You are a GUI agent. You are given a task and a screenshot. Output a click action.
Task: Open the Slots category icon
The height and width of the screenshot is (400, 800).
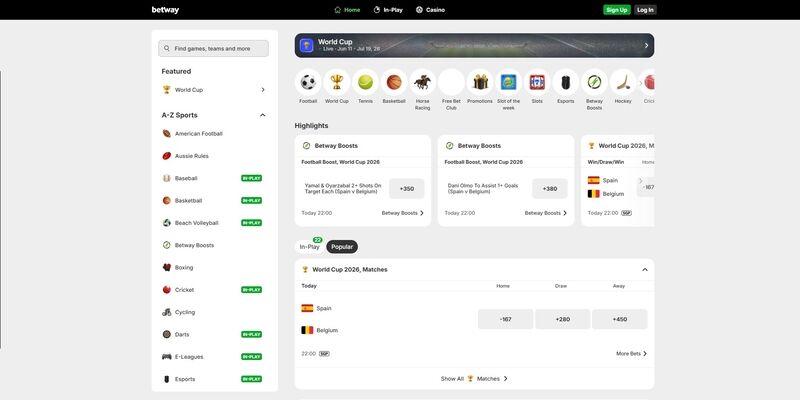coord(537,82)
